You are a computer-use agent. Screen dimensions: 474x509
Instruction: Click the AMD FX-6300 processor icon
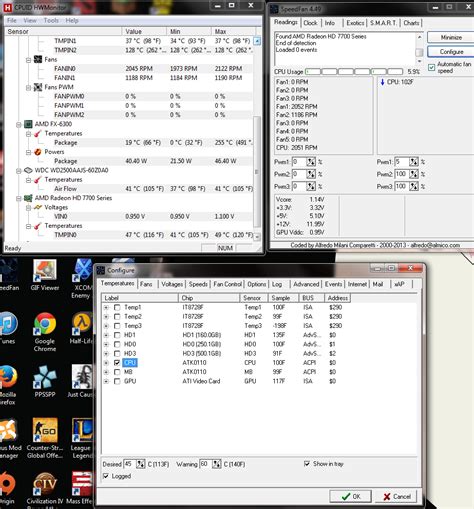pyautogui.click(x=28, y=124)
